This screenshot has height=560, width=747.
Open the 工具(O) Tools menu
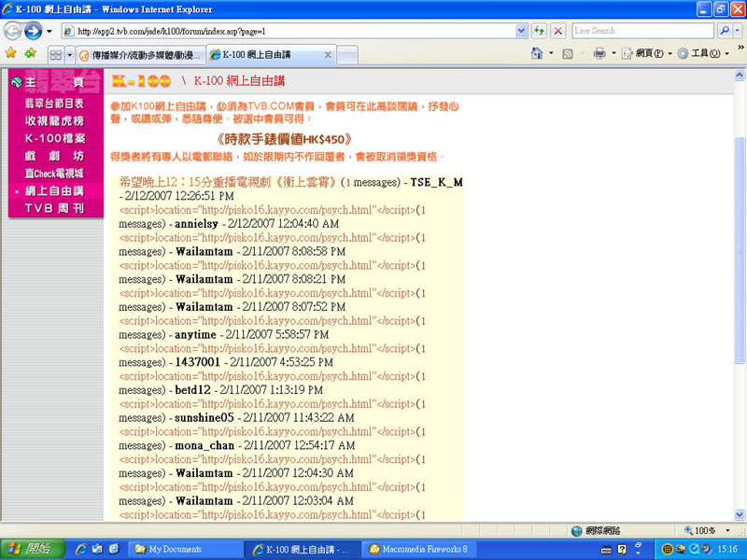tap(703, 53)
